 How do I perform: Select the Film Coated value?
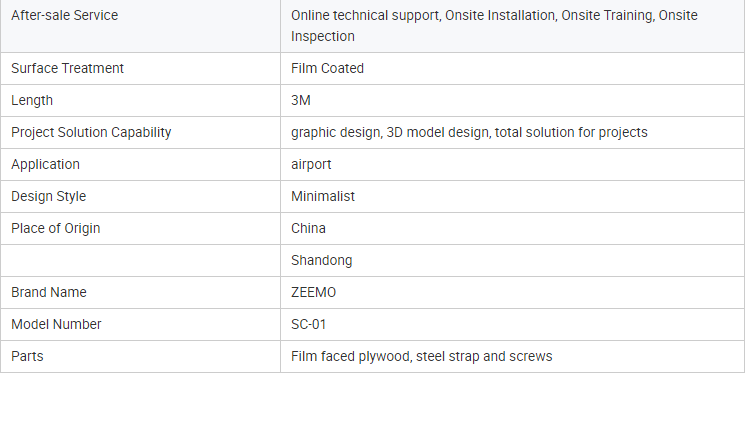pos(327,69)
